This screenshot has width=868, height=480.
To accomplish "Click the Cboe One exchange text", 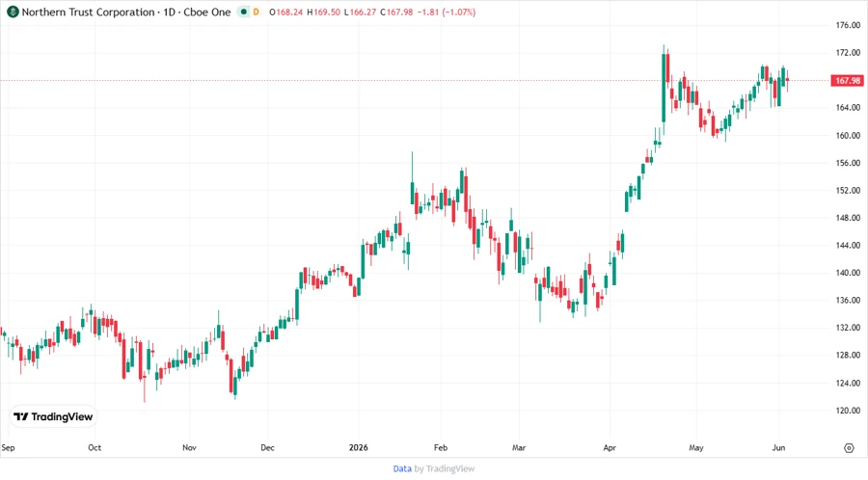I will click(207, 12).
